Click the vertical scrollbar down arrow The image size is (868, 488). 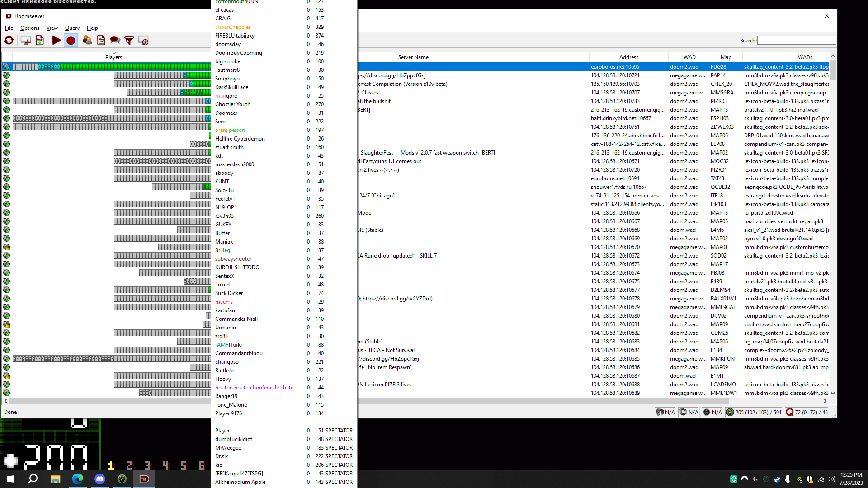tap(833, 394)
